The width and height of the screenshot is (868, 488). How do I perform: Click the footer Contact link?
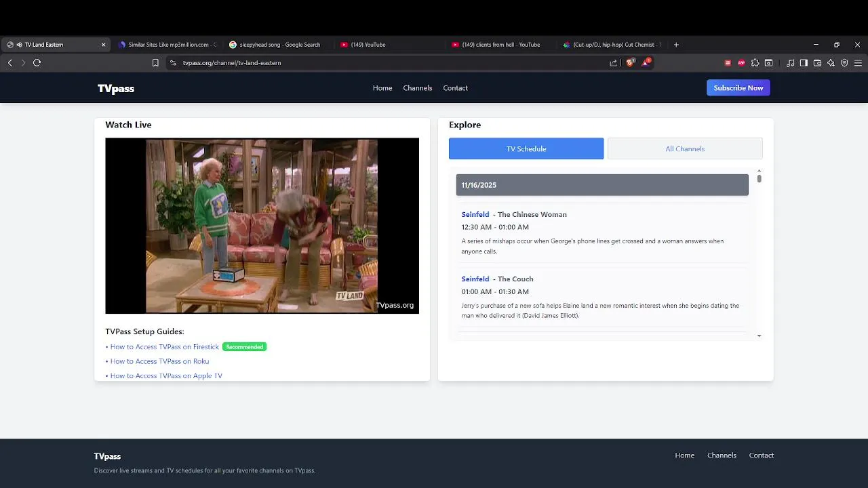click(x=761, y=455)
